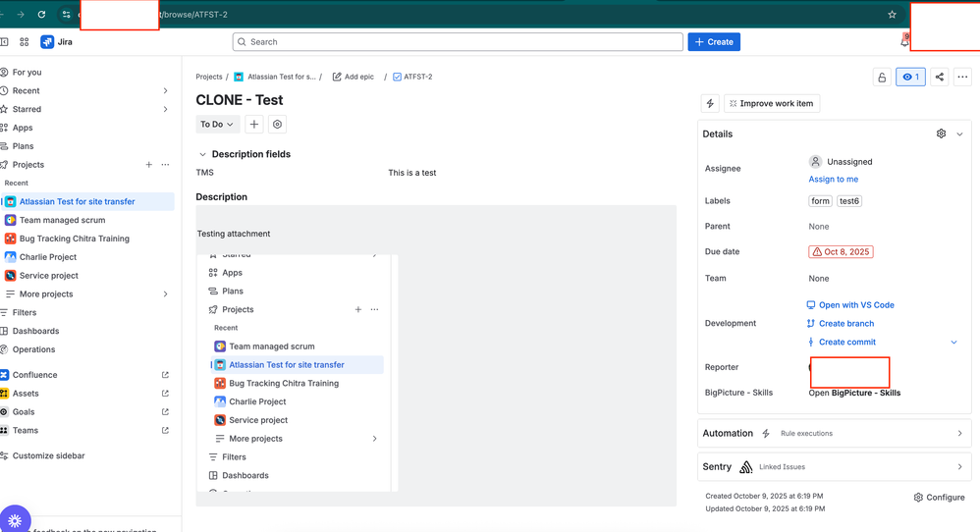Click the Create button
The width and height of the screenshot is (980, 532).
point(714,42)
